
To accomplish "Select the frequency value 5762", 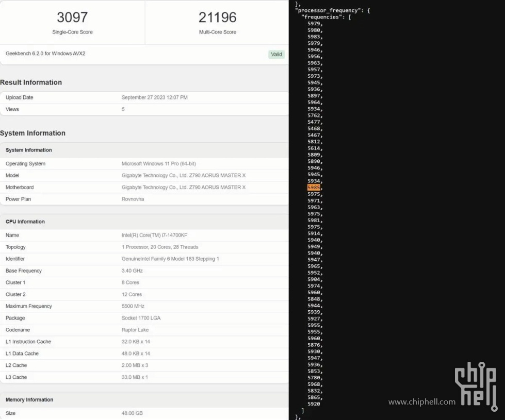I will 314,115.
